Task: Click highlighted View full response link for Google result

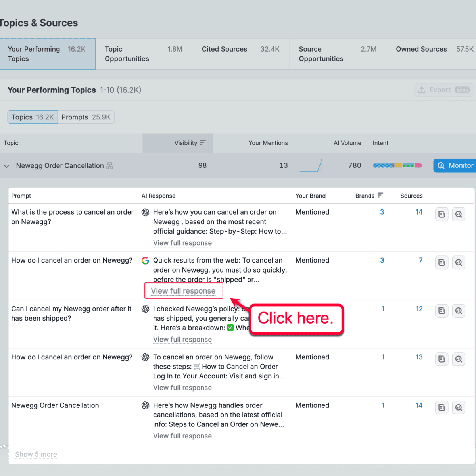Action: pos(183,291)
